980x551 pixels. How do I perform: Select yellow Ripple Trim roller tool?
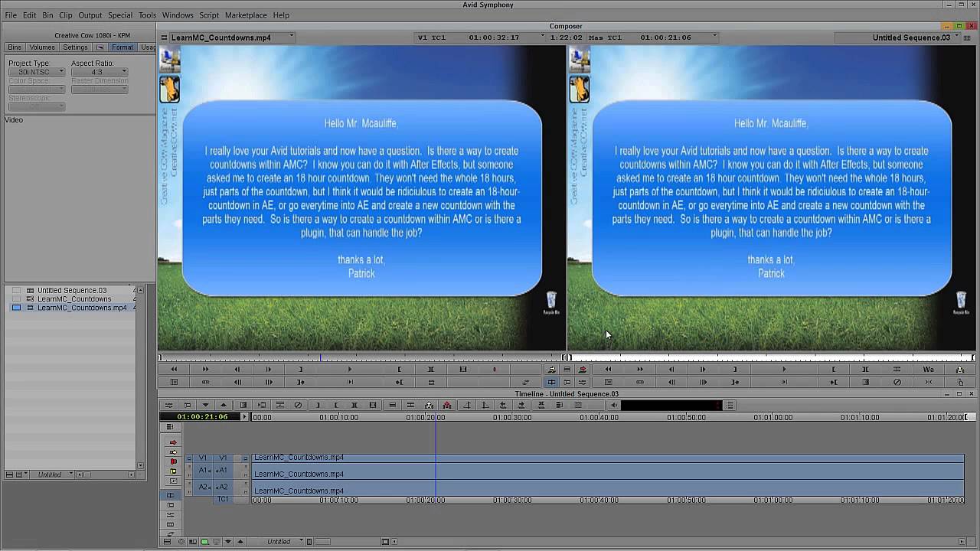(173, 471)
